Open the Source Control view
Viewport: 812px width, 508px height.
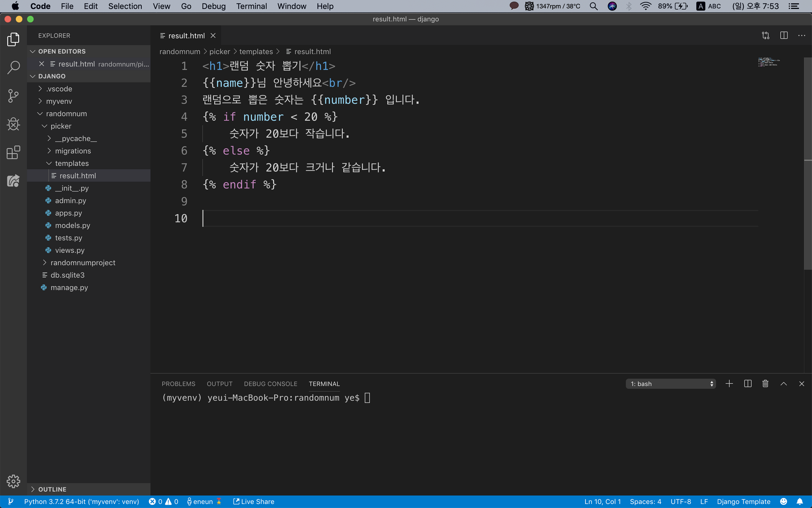(13, 96)
